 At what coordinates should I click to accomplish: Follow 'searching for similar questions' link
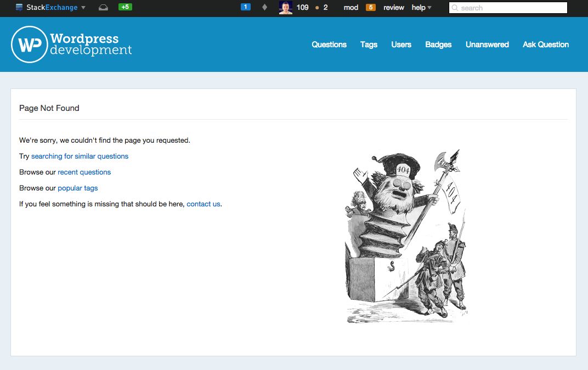(80, 156)
